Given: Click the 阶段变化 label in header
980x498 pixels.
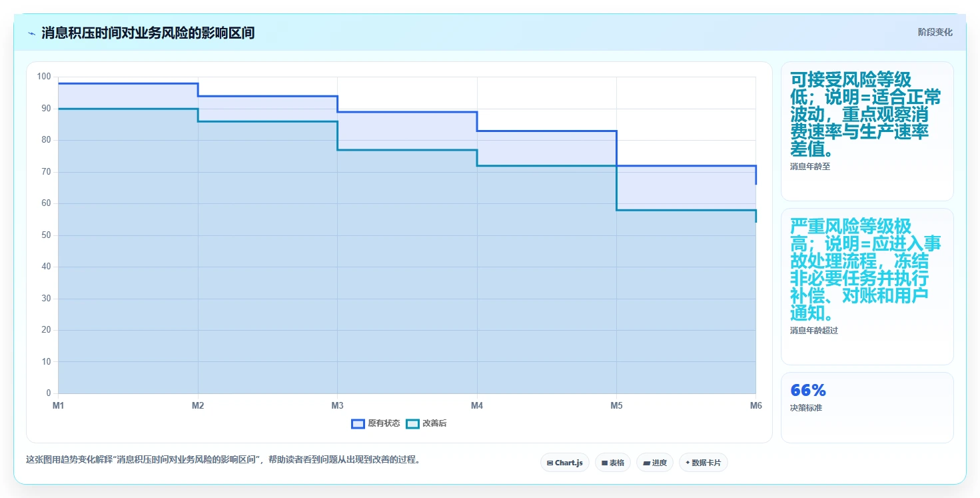Looking at the screenshot, I should point(935,32).
